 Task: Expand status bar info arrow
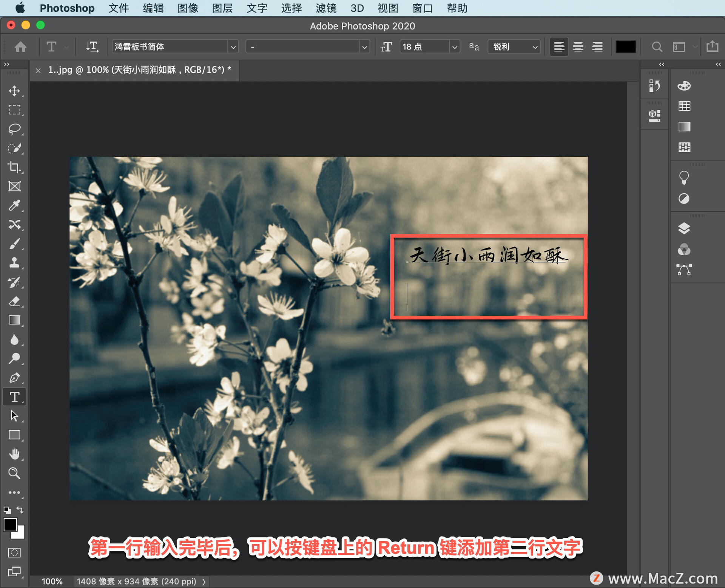204,582
